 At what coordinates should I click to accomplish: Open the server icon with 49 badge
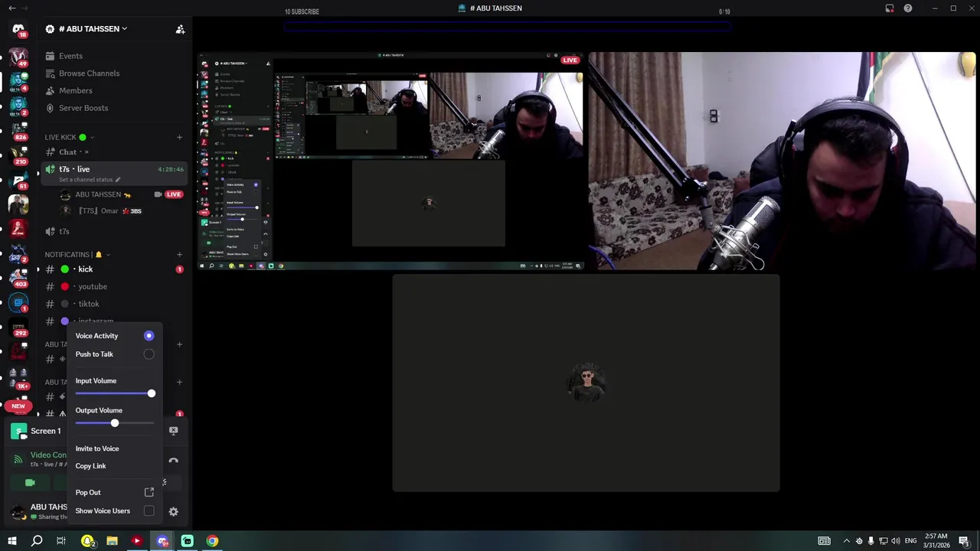[x=18, y=57]
